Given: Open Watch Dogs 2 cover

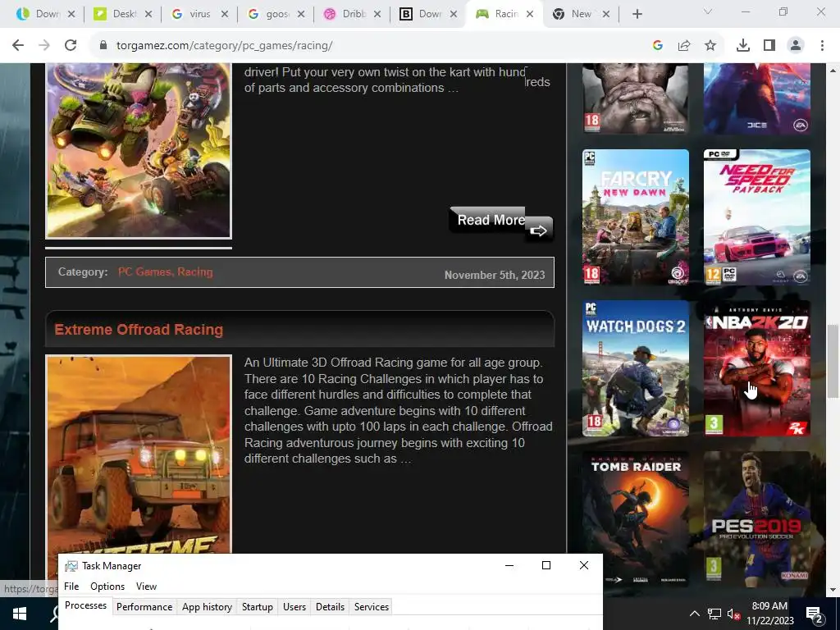Looking at the screenshot, I should pyautogui.click(x=636, y=368).
